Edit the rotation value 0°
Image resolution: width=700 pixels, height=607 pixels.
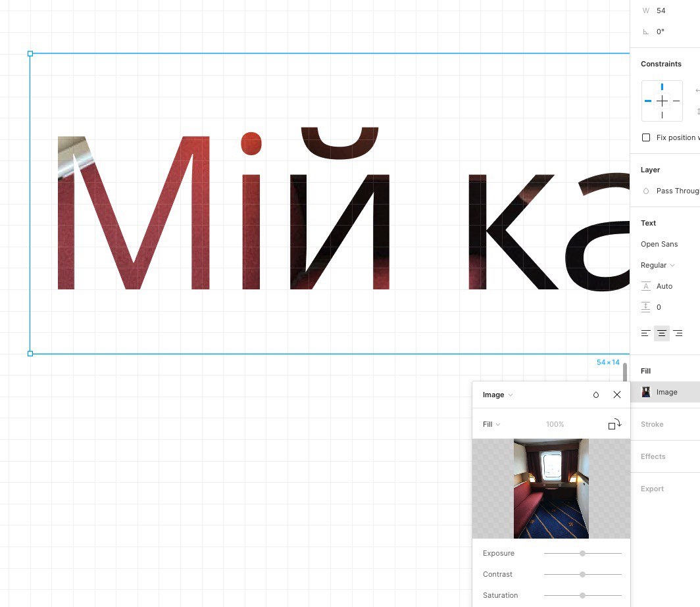[661, 32]
